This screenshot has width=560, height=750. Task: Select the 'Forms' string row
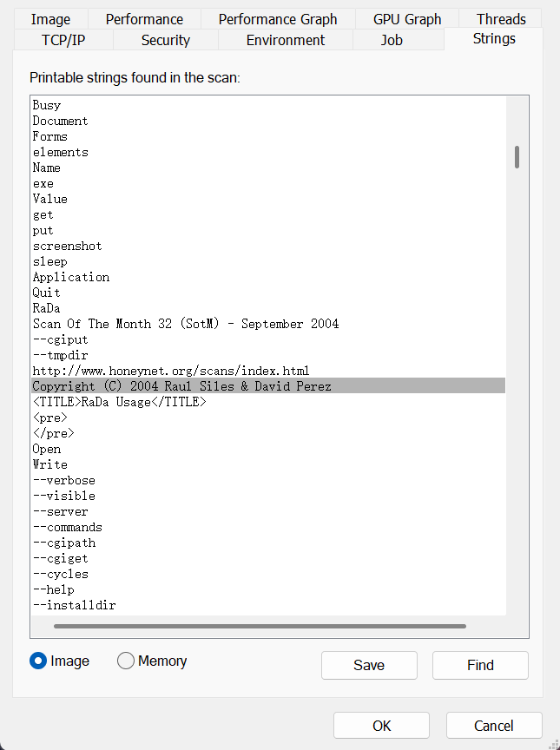268,136
